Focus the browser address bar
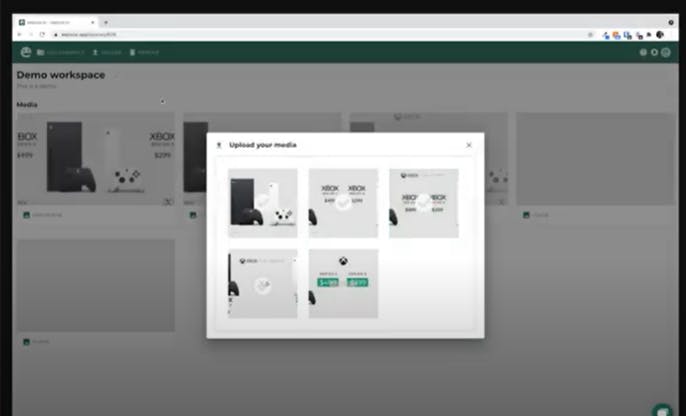The image size is (686, 416). point(324,35)
